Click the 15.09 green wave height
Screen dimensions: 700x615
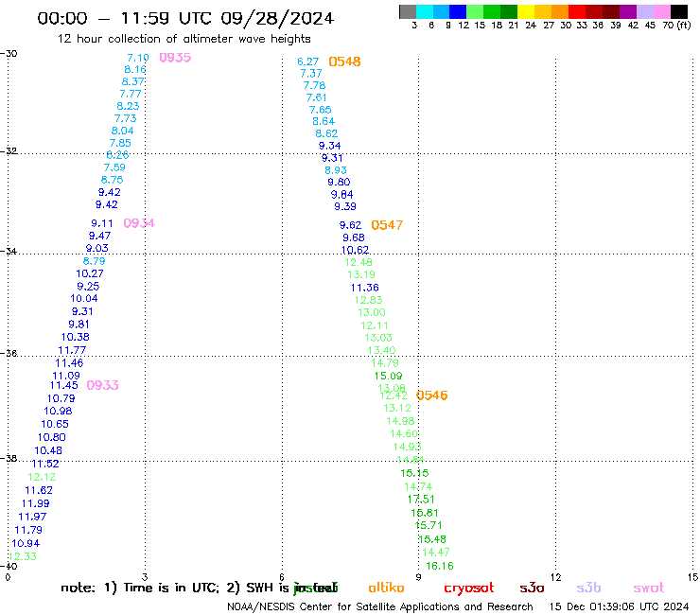tap(388, 376)
